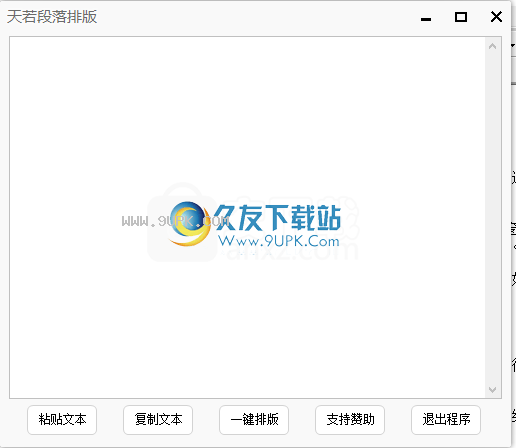
Task: Click the top-left corner of the text box
Action: 11,38
